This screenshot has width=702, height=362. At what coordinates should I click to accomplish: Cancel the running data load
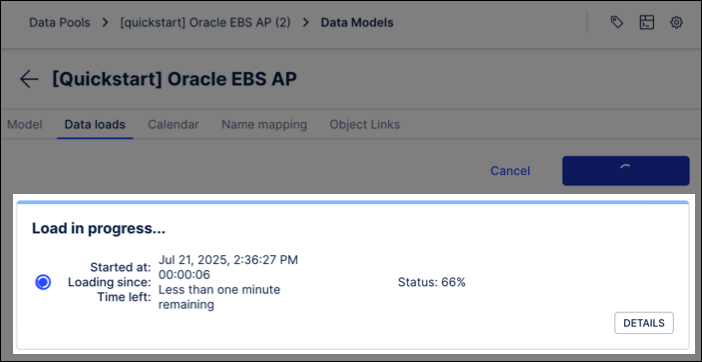pos(510,171)
